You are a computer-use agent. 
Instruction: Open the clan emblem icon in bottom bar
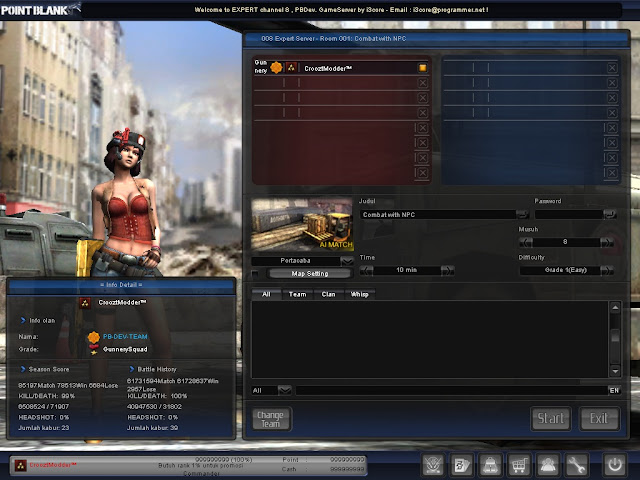[x=433, y=464]
